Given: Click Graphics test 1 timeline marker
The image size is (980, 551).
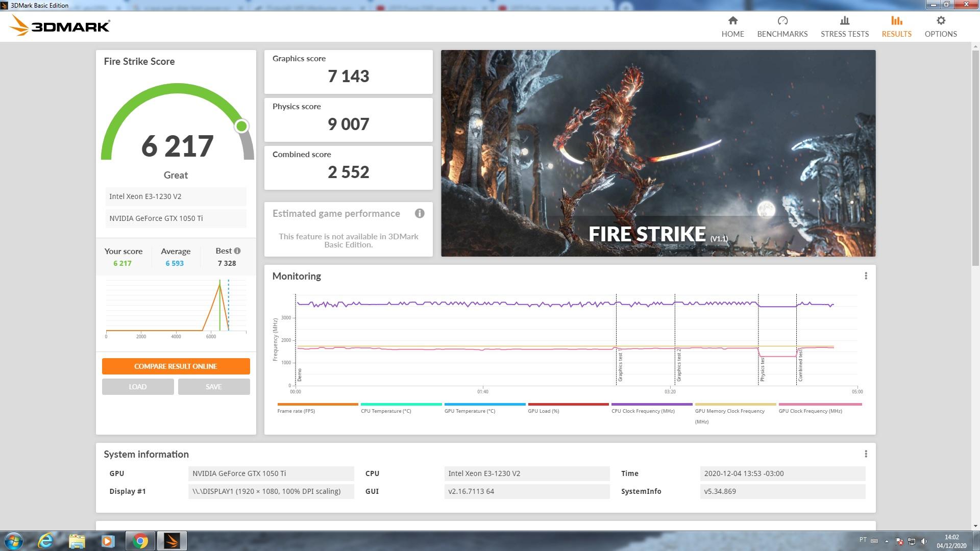Looking at the screenshot, I should point(620,366).
